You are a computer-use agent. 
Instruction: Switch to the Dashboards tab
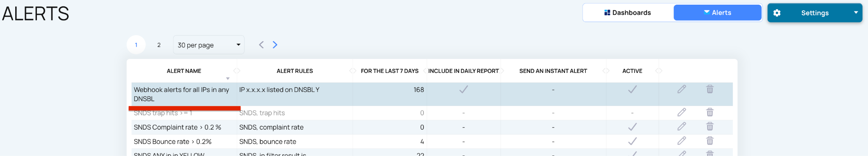[x=628, y=13]
